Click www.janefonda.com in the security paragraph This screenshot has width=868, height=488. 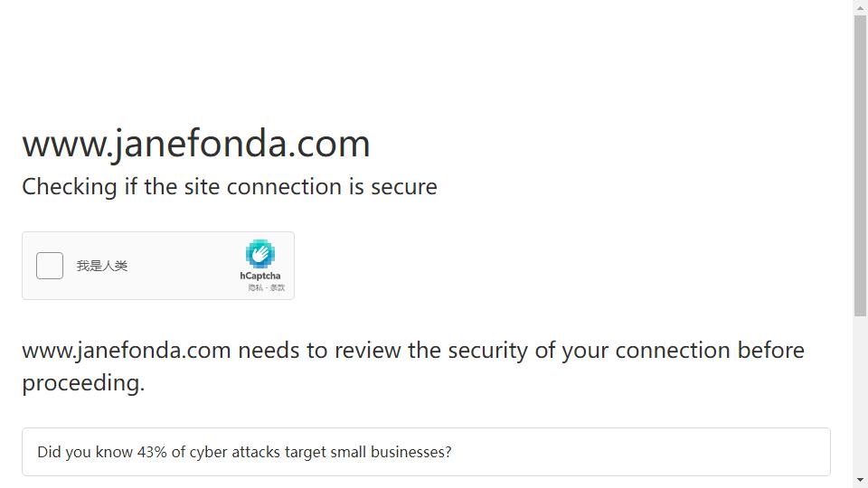click(127, 351)
